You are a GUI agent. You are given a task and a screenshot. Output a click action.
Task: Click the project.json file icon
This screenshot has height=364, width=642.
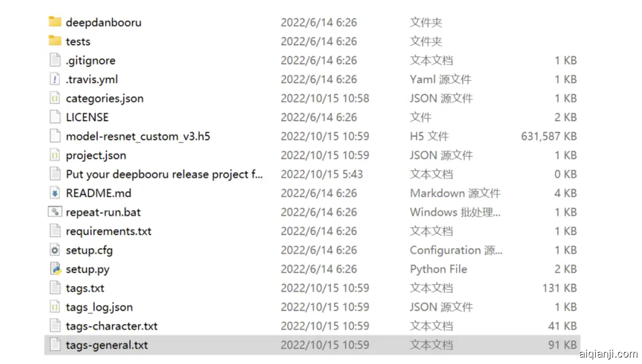click(55, 155)
